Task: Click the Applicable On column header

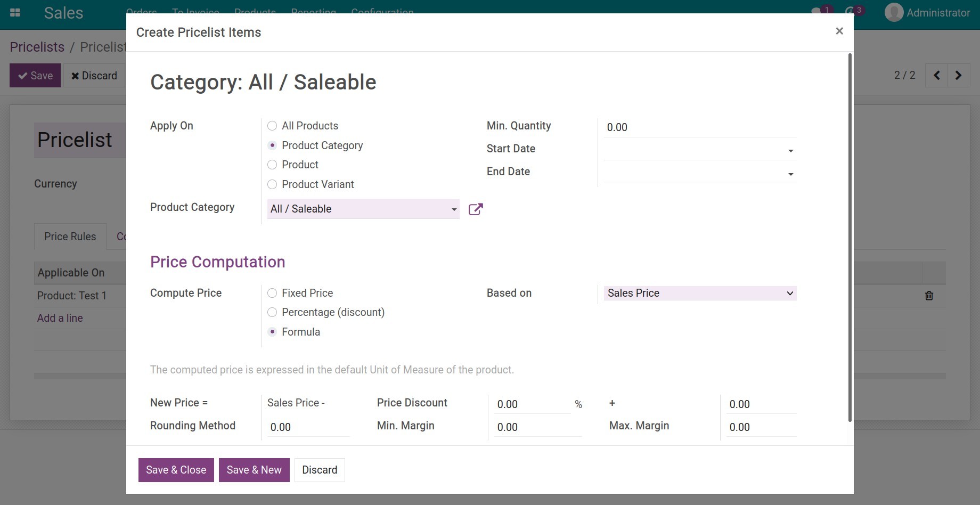Action: (71, 273)
